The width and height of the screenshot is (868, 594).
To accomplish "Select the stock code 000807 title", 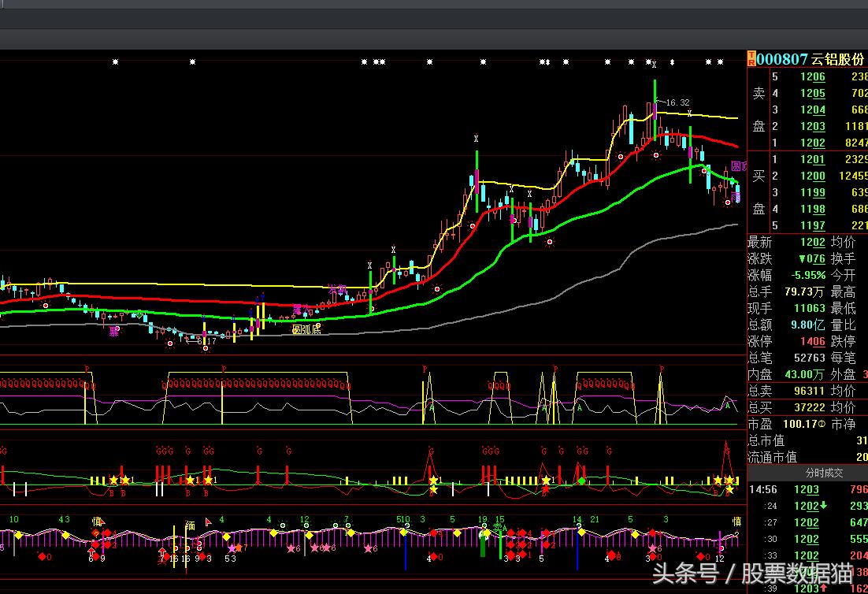I will pos(782,59).
